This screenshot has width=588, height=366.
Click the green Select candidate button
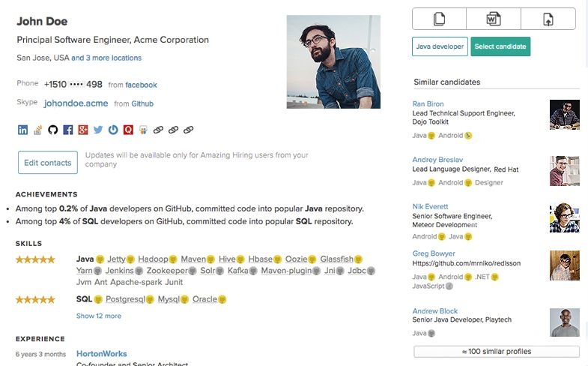click(x=500, y=46)
